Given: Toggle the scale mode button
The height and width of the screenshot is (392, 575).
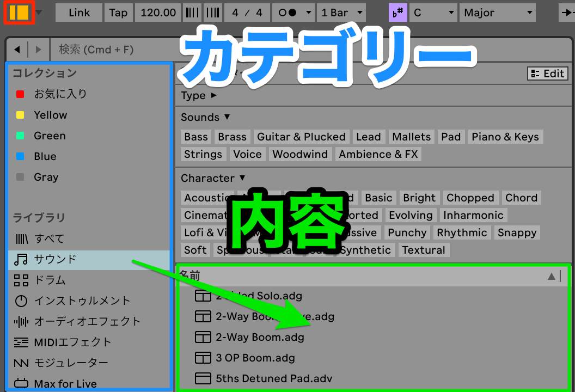Looking at the screenshot, I should click(398, 13).
